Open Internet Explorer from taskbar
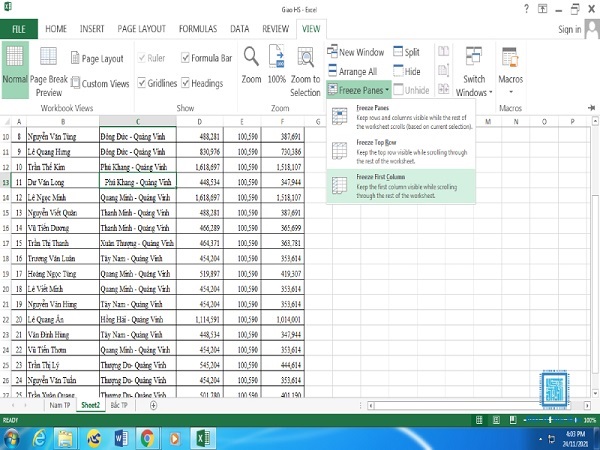The image size is (600, 450). pos(39,438)
